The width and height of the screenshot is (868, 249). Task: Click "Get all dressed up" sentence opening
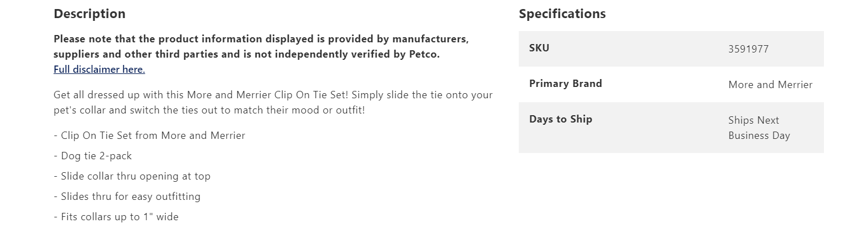click(x=97, y=95)
